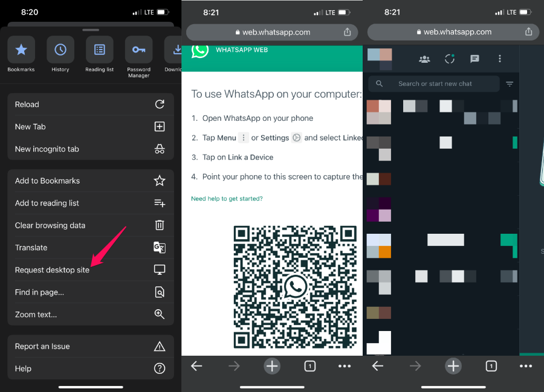Open Help menu item
This screenshot has width=544, height=392.
click(91, 368)
